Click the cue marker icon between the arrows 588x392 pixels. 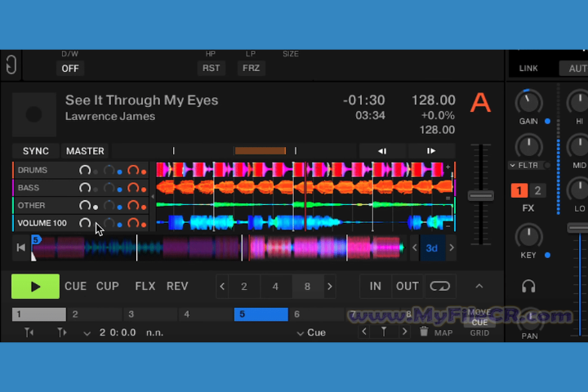[x=384, y=332]
